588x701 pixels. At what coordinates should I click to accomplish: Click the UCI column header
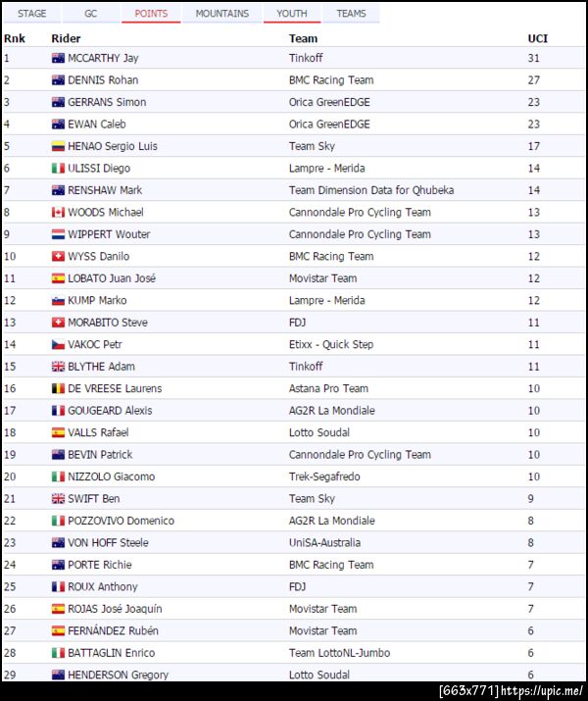coord(536,38)
